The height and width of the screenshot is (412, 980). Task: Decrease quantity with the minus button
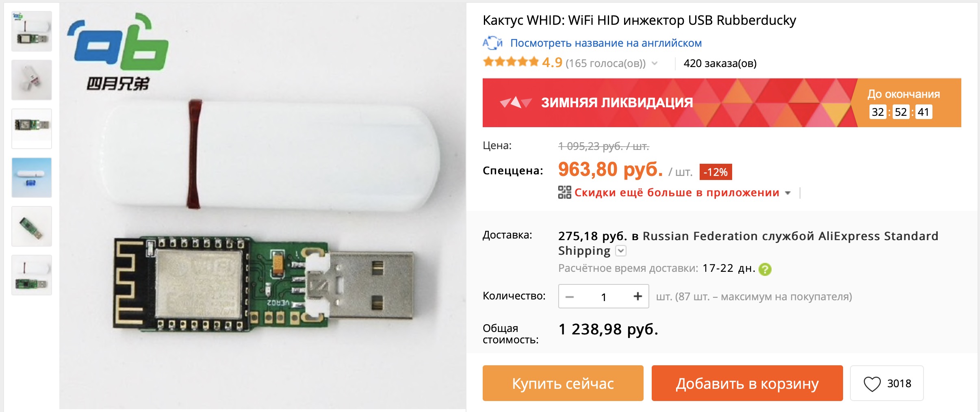[570, 297]
